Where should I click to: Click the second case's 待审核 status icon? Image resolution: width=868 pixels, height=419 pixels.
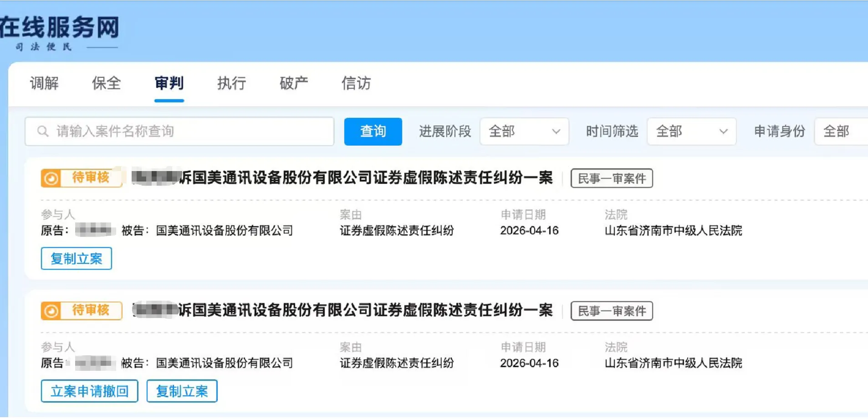[51, 311]
